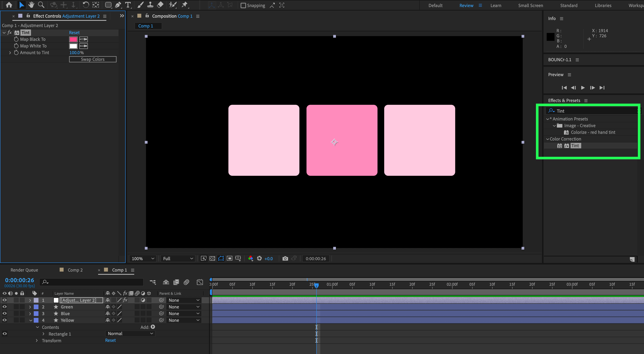Toggle visibility of Rectangle 1
Screen dimensions: 644x354
click(x=5, y=334)
